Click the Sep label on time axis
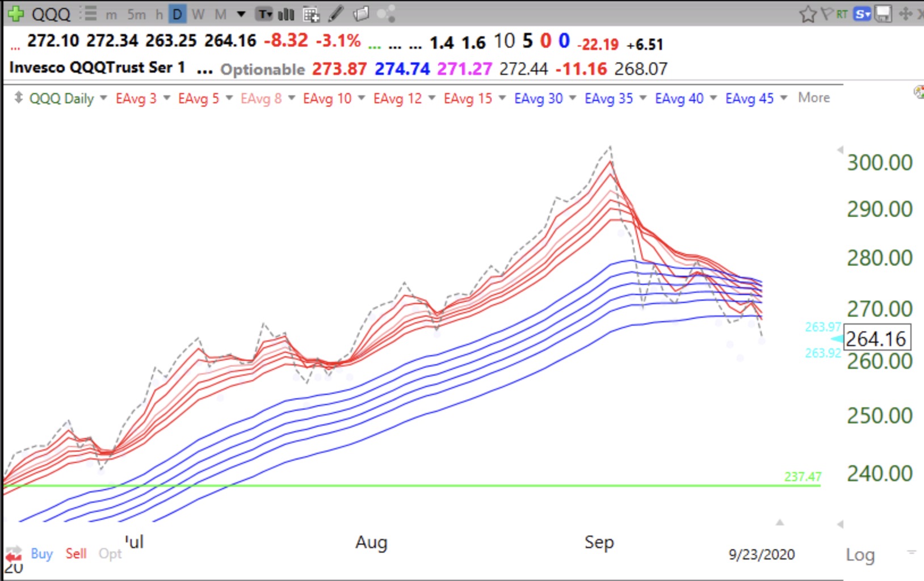Viewport: 924px width, 581px height. point(599,542)
